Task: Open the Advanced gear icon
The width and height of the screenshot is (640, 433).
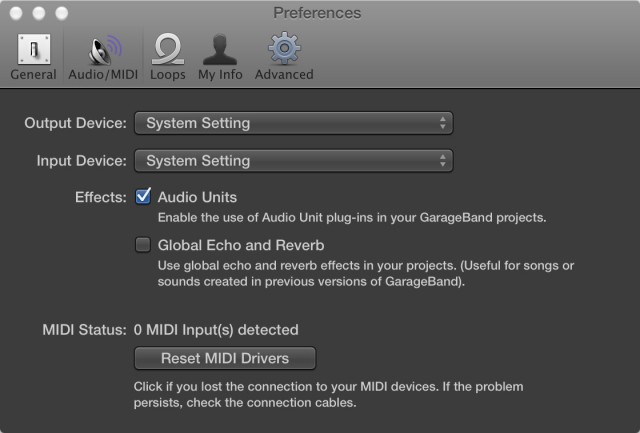Action: pos(283,47)
